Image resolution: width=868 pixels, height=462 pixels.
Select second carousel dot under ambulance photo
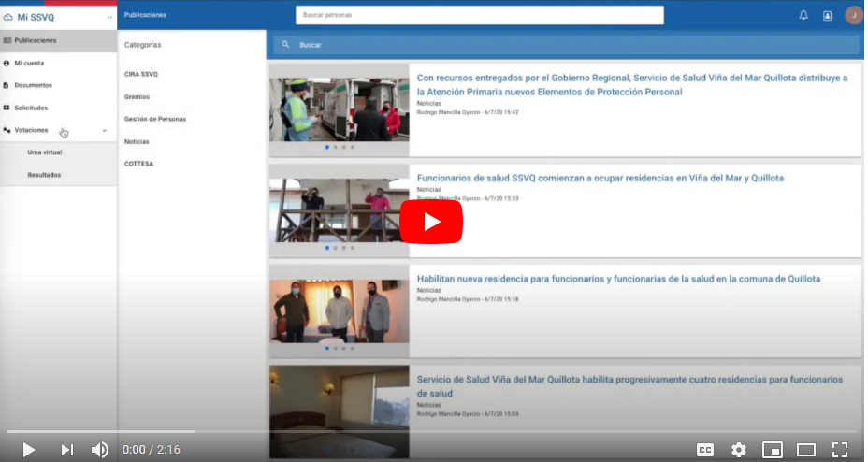coord(336,147)
